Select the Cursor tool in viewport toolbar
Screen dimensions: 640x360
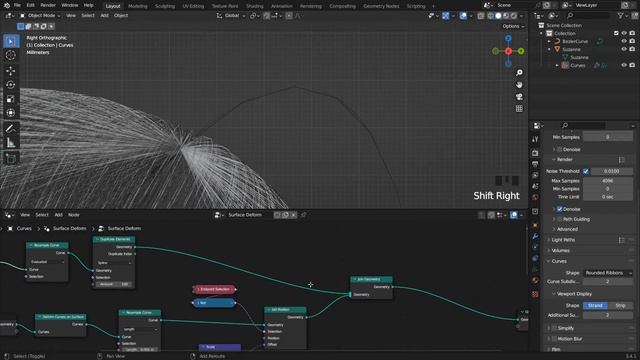(11, 55)
